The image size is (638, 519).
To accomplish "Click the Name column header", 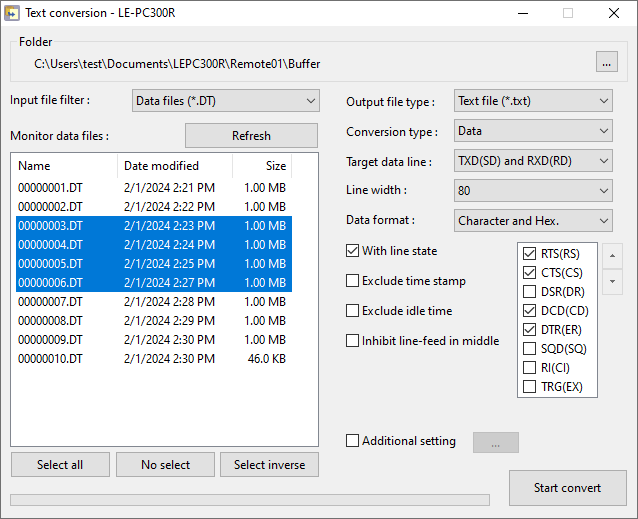I will coord(34,166).
